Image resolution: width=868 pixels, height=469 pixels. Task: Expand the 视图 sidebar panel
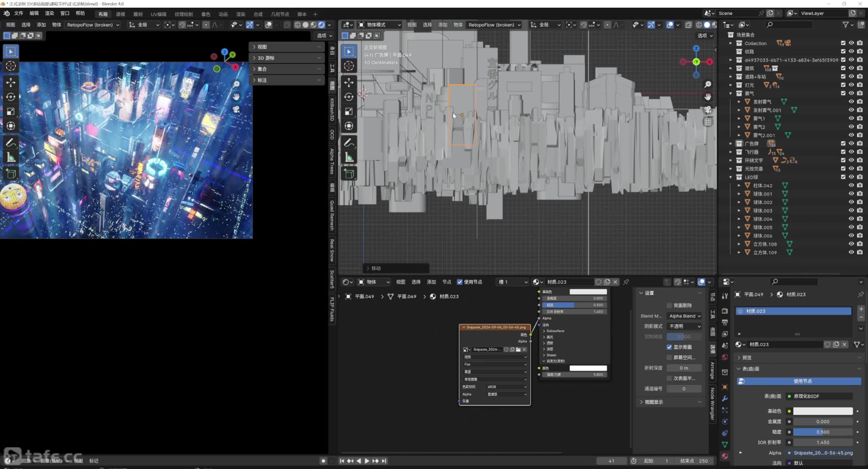coord(287,47)
